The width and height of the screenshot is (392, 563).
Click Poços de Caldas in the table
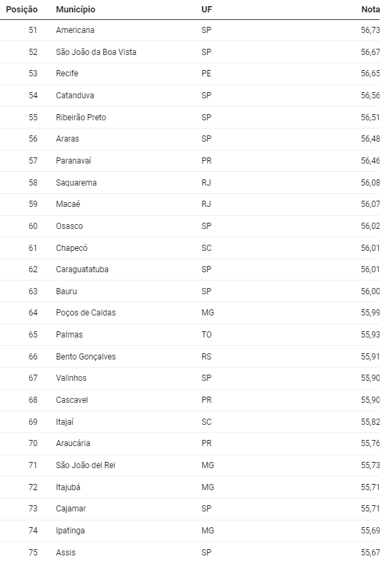(x=85, y=313)
